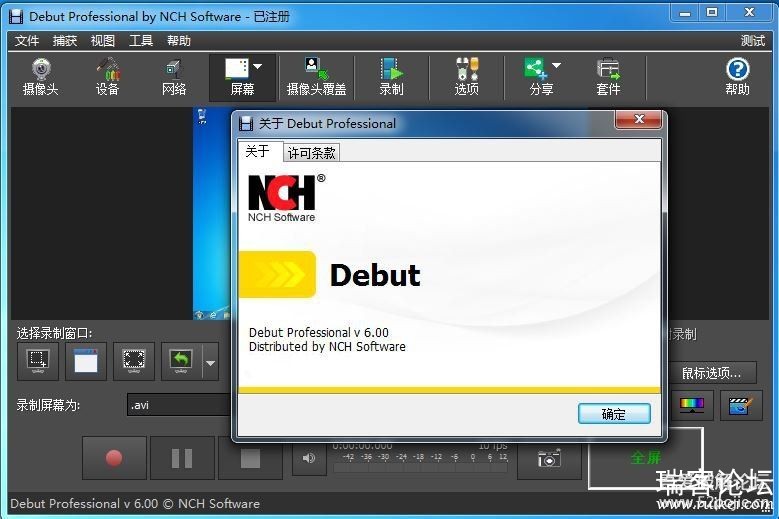Open video effects clapperboard icon

pyautogui.click(x=740, y=405)
